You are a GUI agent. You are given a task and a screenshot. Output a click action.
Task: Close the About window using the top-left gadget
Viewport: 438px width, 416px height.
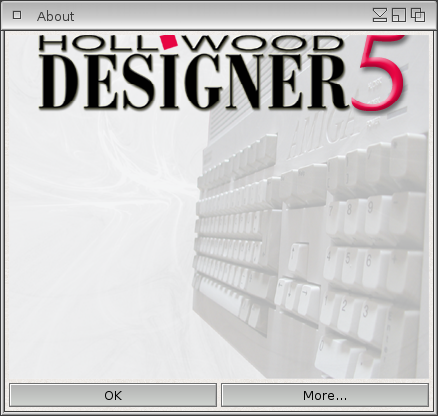coord(17,15)
